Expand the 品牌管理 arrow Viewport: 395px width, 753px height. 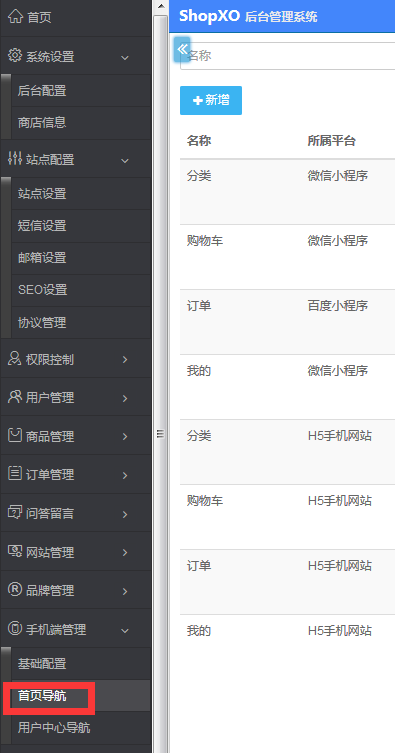click(x=125, y=591)
